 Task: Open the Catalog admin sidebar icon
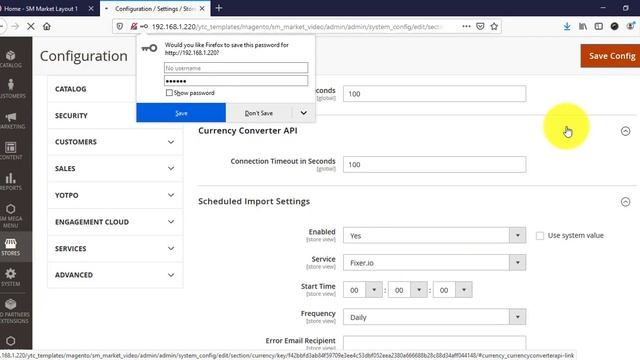click(x=11, y=59)
